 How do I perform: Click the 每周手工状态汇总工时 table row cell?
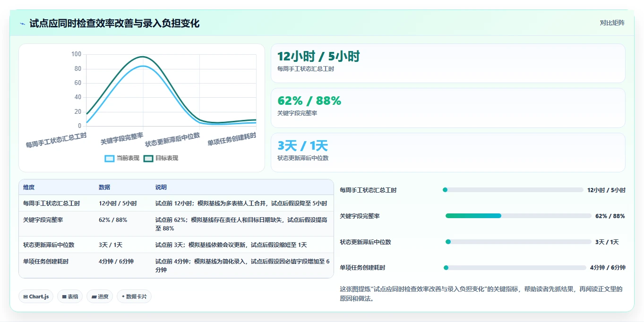click(x=52, y=203)
